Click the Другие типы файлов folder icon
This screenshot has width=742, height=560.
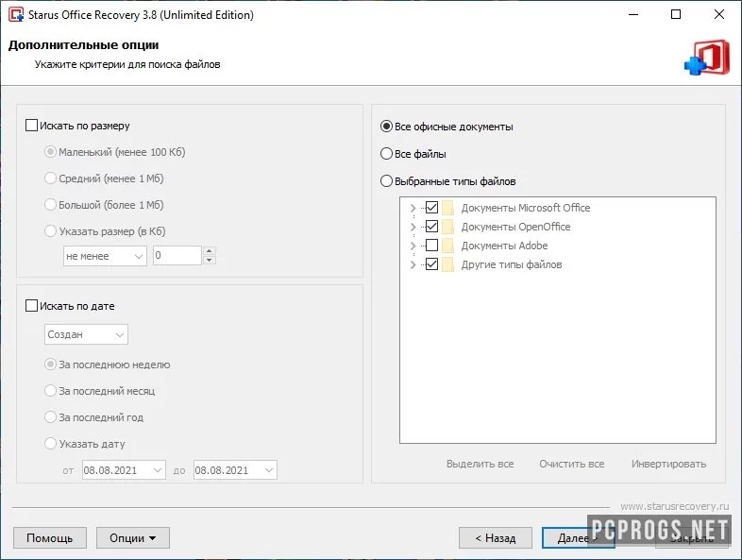pyautogui.click(x=447, y=264)
